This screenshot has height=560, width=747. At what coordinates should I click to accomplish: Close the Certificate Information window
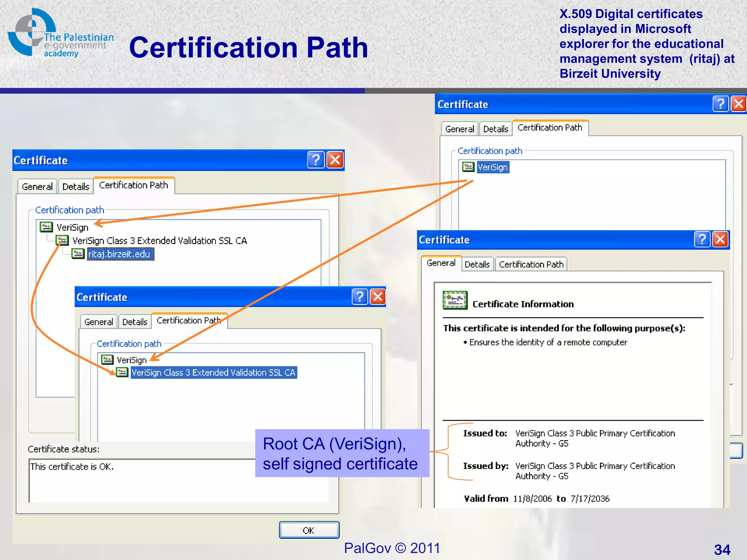tap(720, 240)
